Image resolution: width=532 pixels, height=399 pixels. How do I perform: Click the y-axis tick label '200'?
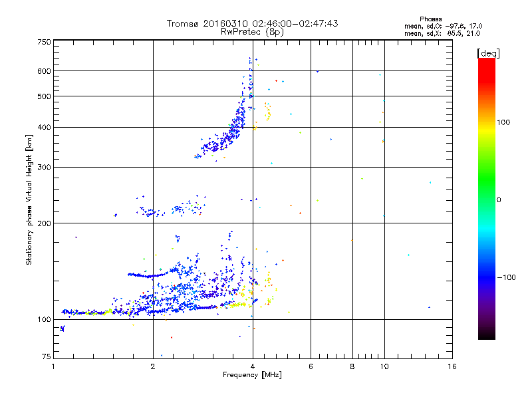point(45,223)
